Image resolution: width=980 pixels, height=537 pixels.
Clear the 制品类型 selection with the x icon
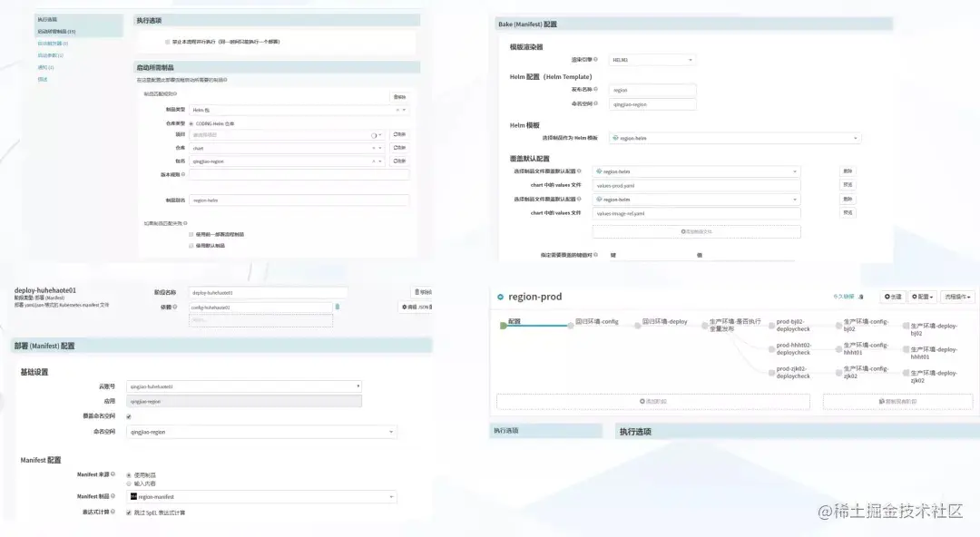pyautogui.click(x=397, y=110)
